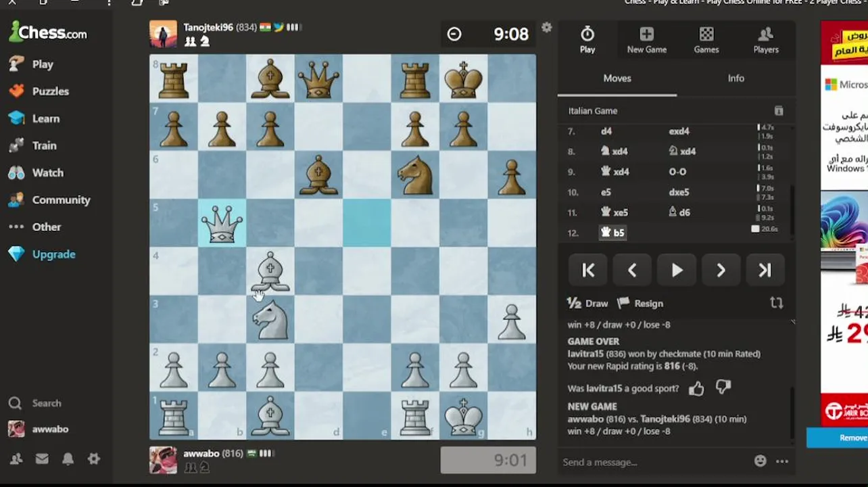
Task: Click the Resign flag button
Action: [x=640, y=303]
